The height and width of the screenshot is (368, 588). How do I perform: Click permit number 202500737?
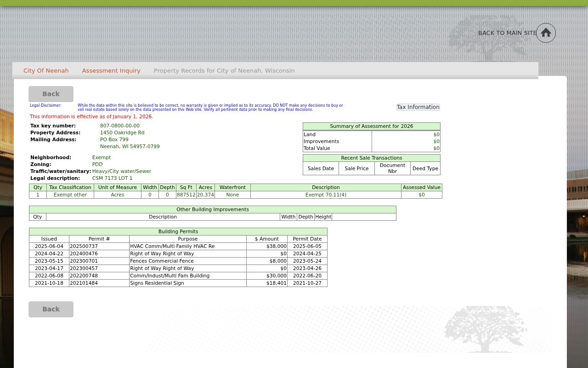pyautogui.click(x=99, y=246)
